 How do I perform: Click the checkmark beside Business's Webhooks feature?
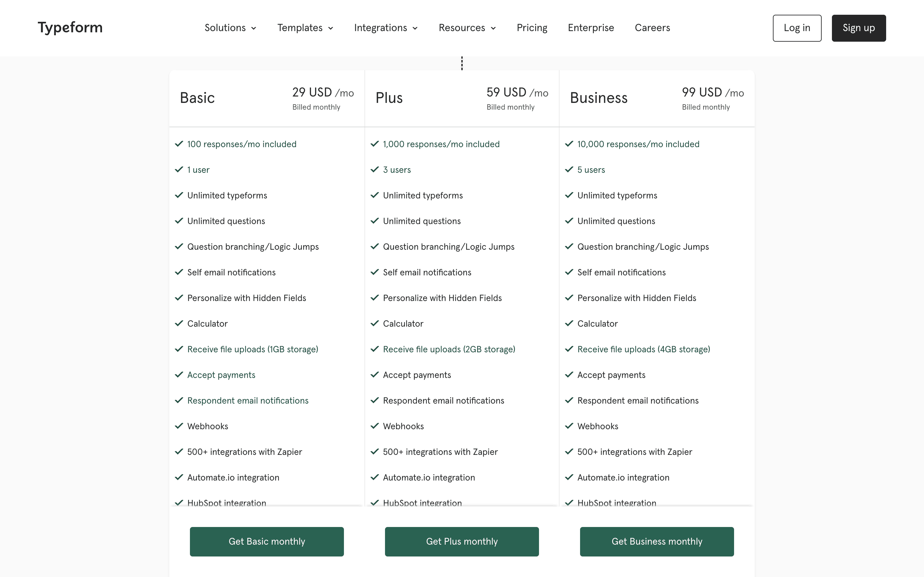569,426
